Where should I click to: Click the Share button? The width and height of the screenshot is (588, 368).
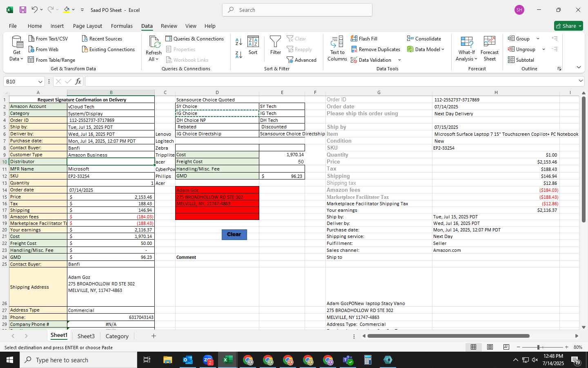568,26
